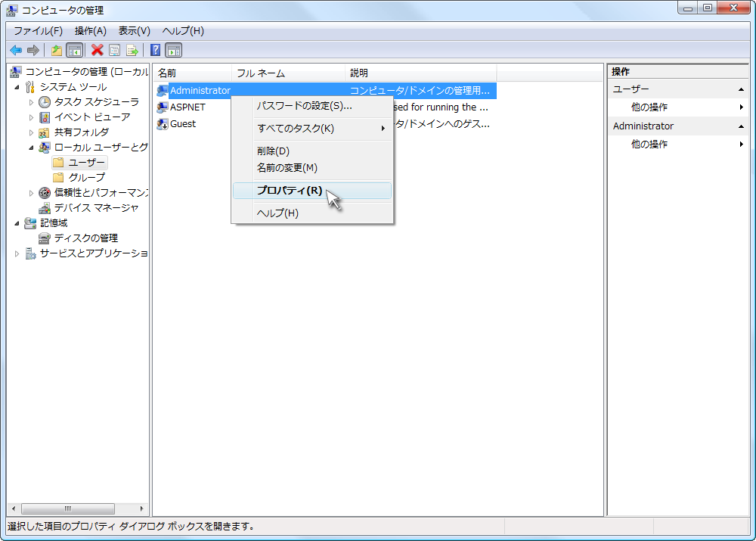This screenshot has height=541, width=756.
Task: Select the Guest user account icon
Action: coord(162,124)
